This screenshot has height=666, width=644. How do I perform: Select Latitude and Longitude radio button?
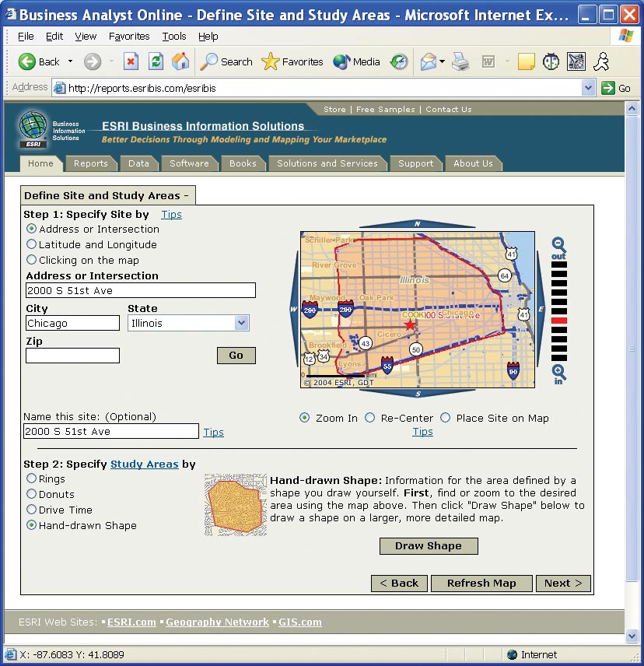(x=31, y=244)
